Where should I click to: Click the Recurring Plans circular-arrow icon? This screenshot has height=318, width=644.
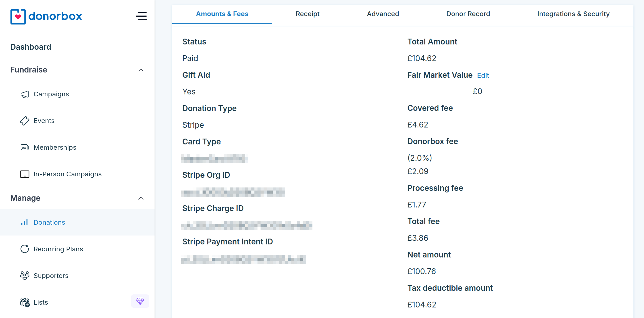pyautogui.click(x=25, y=249)
